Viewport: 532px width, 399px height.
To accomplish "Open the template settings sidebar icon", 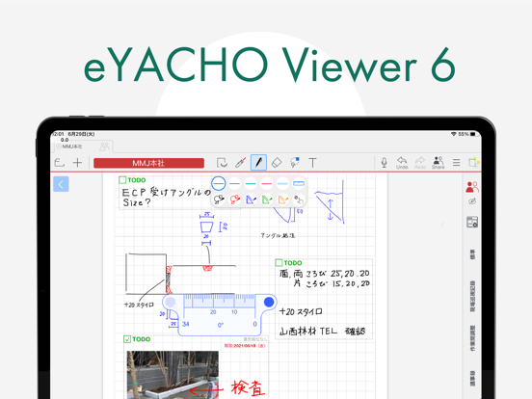I will click(472, 222).
